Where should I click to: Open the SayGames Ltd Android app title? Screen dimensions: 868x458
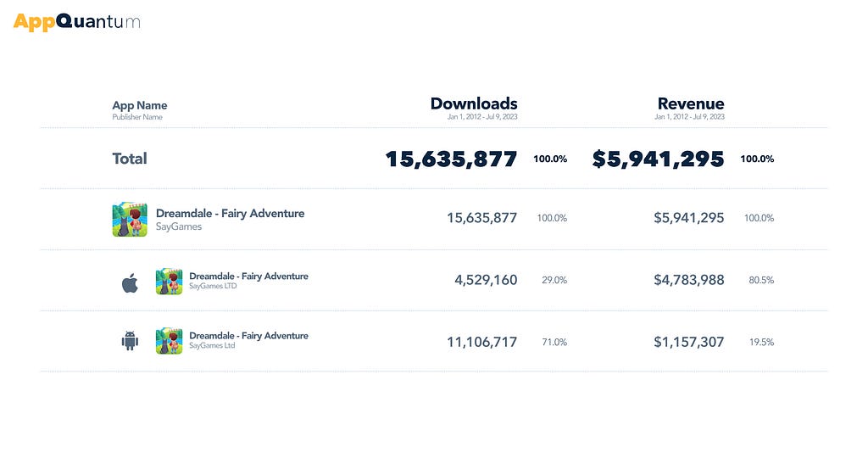(x=248, y=336)
